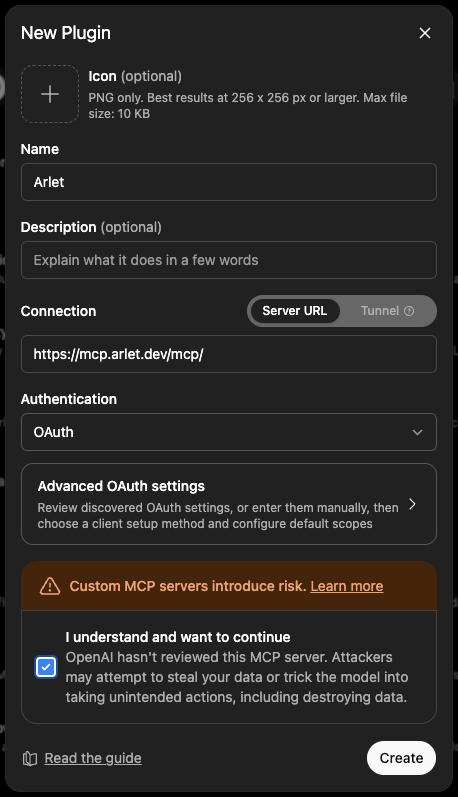The height and width of the screenshot is (797, 458).
Task: Select the Server URL connection option
Action: tap(294, 311)
